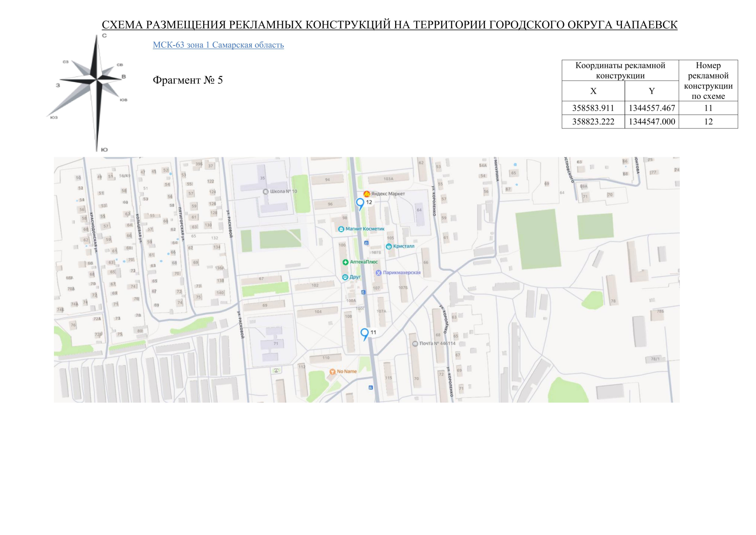Select the Парикмахерская scissors icon
Screen dimensions: 756x535
click(378, 273)
